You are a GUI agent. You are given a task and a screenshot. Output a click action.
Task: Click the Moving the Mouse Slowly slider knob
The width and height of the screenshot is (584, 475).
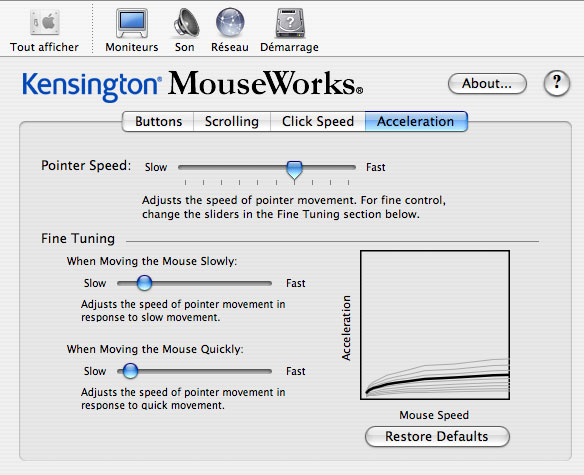pos(144,283)
